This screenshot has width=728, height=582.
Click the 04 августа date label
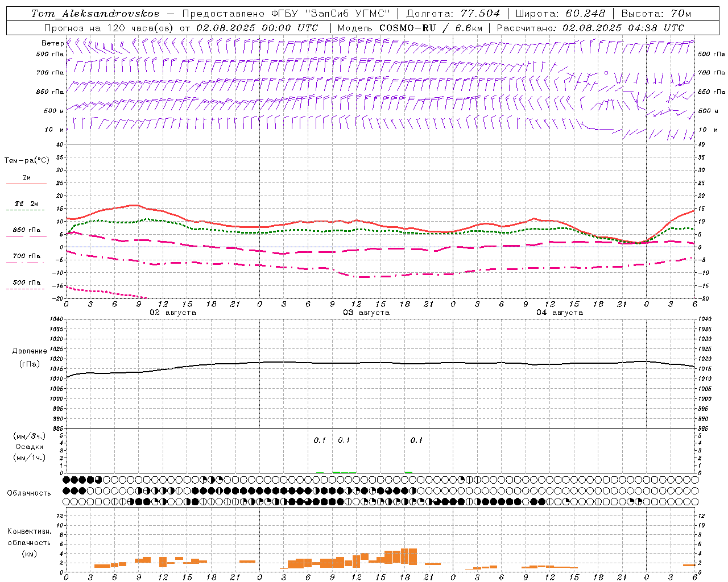(560, 313)
